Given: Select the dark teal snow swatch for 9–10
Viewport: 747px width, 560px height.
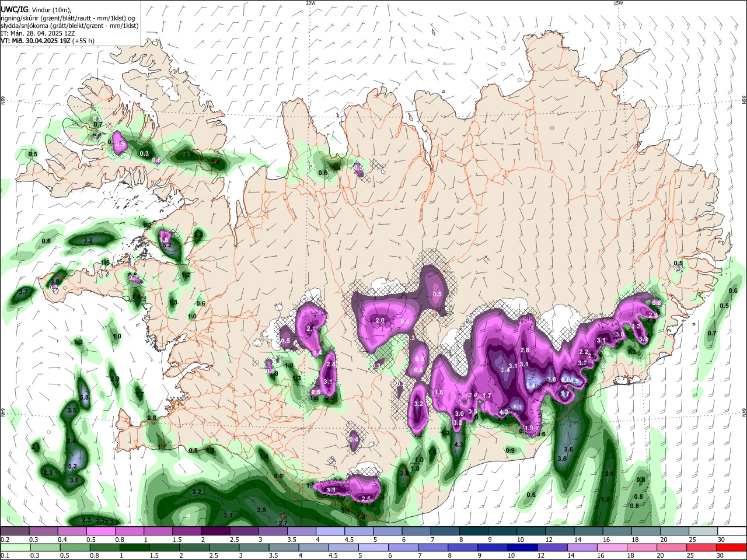Looking at the screenshot, I should pyautogui.click(x=501, y=531).
